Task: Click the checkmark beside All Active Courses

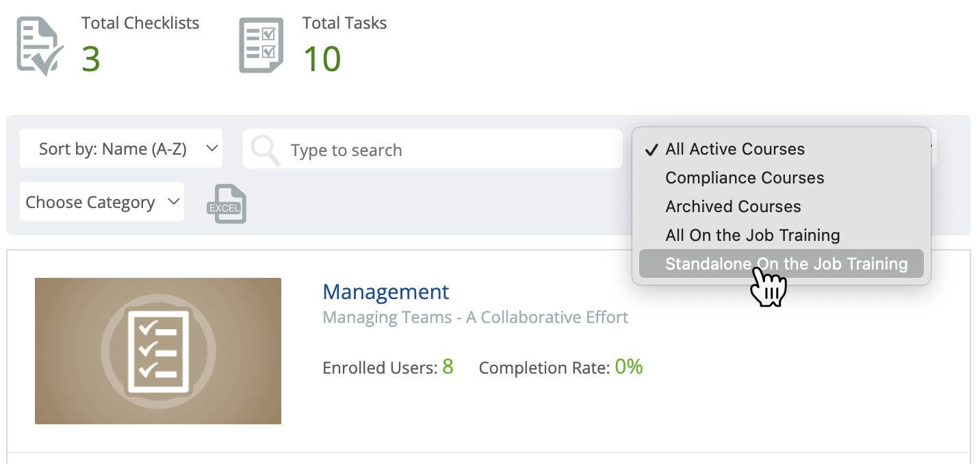Action: click(651, 149)
